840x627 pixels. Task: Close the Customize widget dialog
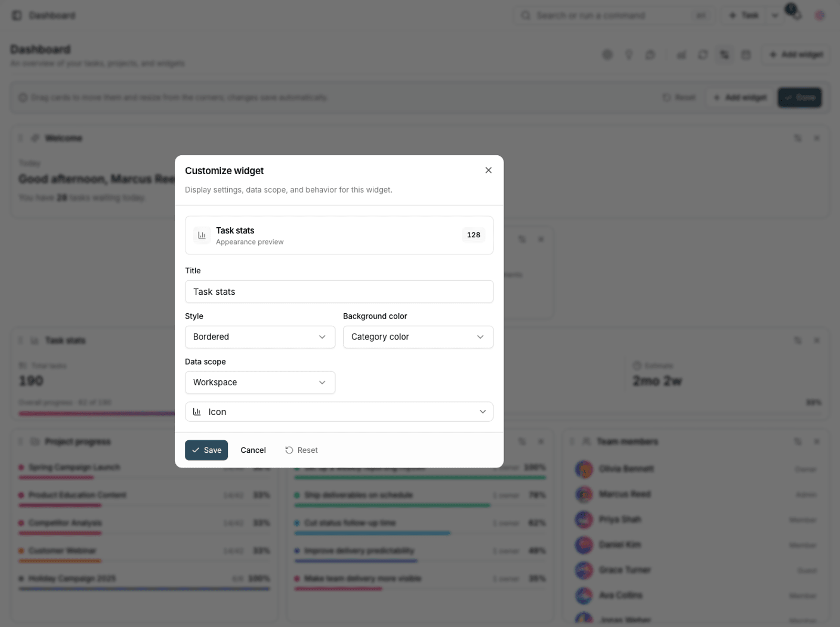pyautogui.click(x=488, y=170)
